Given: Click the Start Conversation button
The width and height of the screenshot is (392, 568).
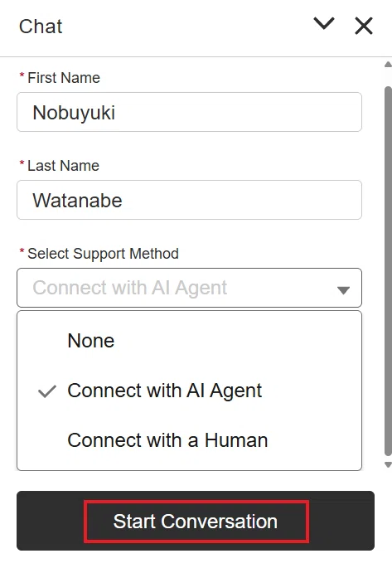Looking at the screenshot, I should coord(196,521).
